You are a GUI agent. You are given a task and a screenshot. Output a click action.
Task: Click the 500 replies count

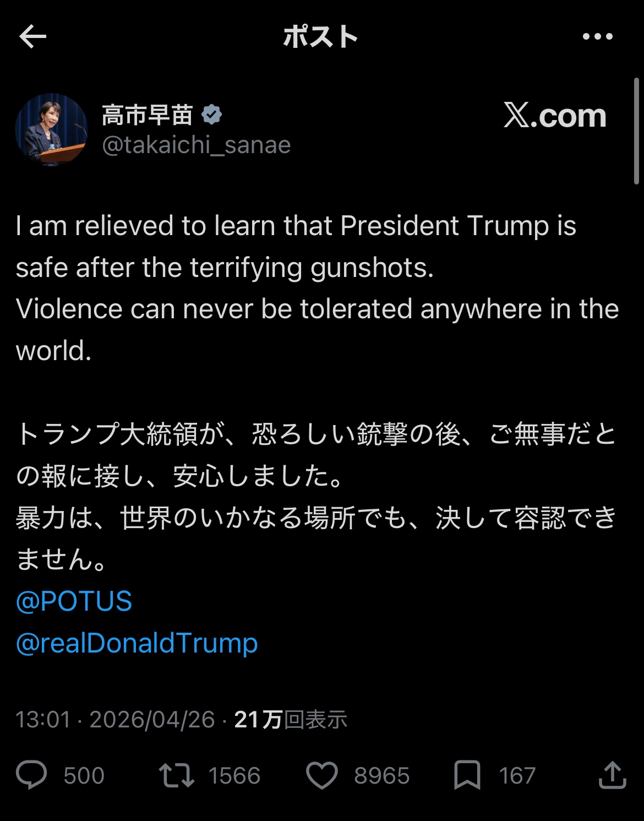point(84,776)
